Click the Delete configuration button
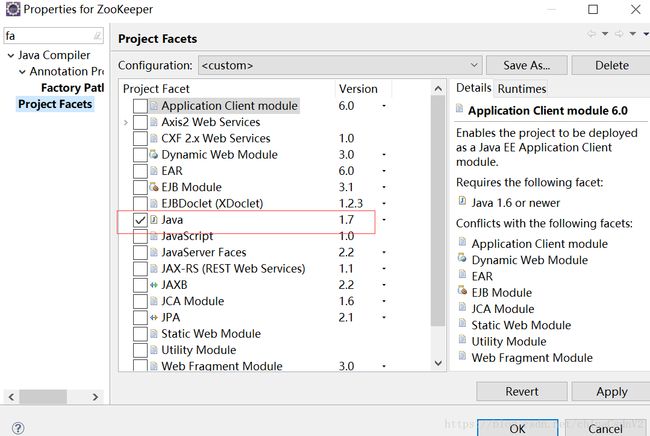 pos(611,65)
